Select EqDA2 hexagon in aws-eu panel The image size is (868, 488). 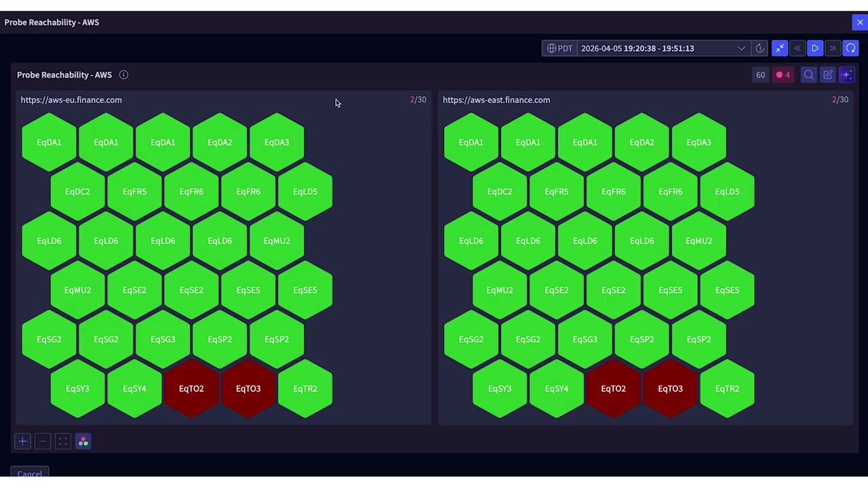point(220,142)
